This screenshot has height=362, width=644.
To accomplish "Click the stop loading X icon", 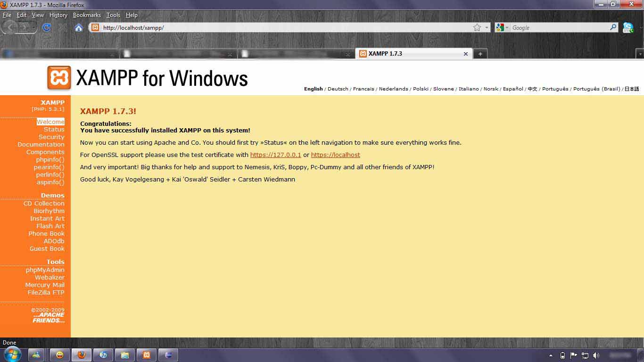I will click(x=62, y=27).
